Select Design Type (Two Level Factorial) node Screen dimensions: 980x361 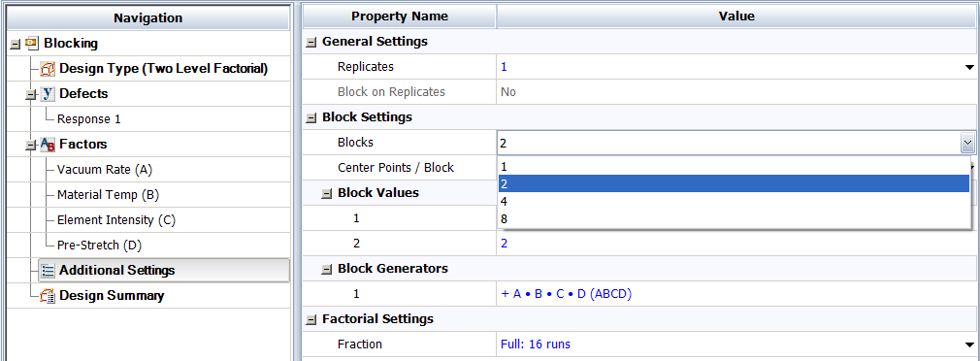point(164,69)
